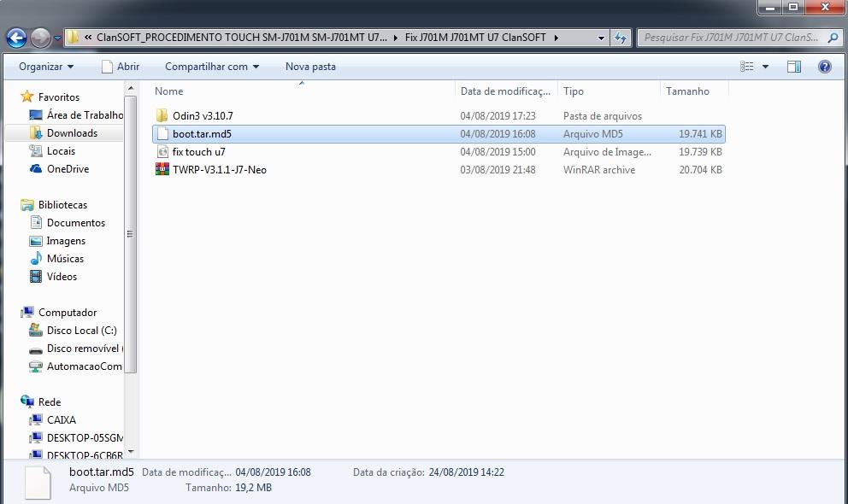The image size is (848, 504).
Task: Open OneDrive in the sidebar
Action: [60, 168]
